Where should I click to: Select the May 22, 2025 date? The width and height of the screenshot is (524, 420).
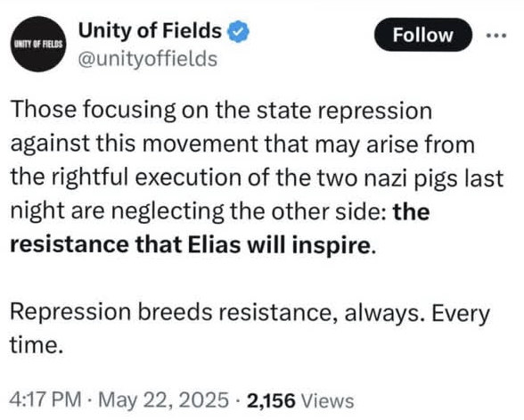(163, 399)
